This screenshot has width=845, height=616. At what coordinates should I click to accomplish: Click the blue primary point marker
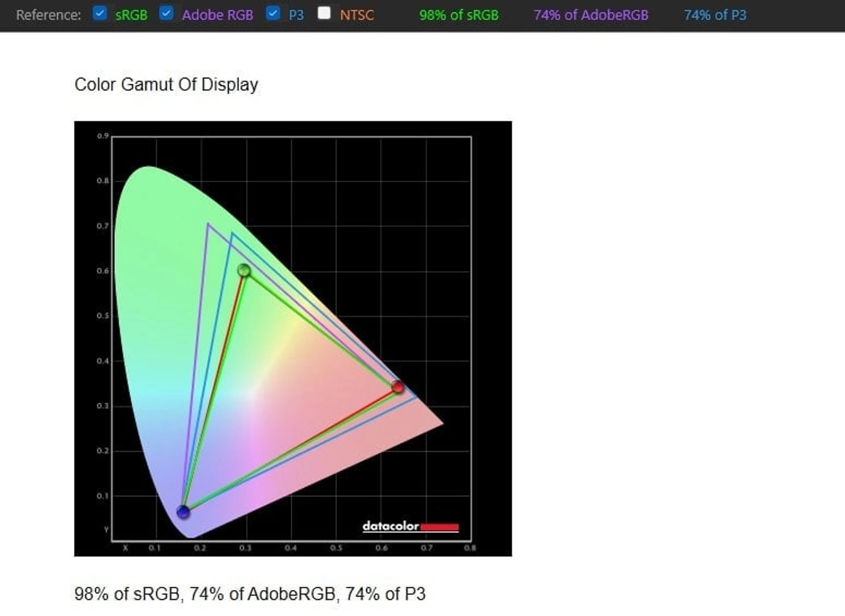(x=183, y=512)
